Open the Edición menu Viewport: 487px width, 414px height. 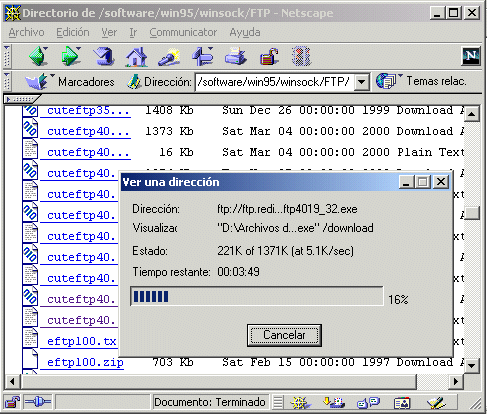pos(73,32)
